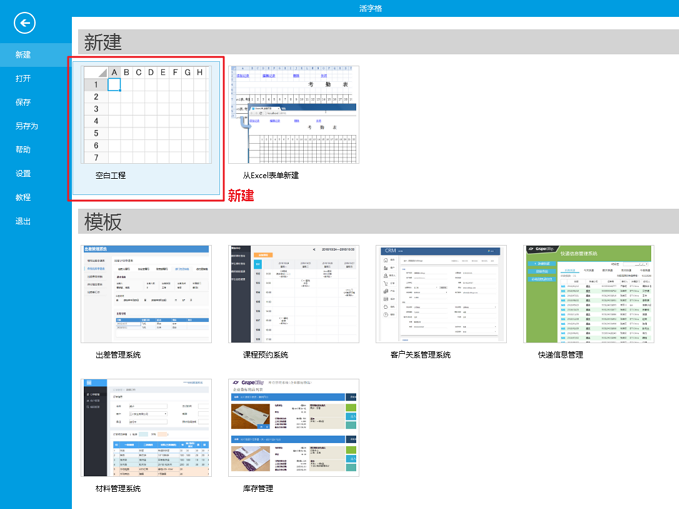Click the 从Excel表单新建 label text
This screenshot has height=509, width=679.
tap(271, 175)
